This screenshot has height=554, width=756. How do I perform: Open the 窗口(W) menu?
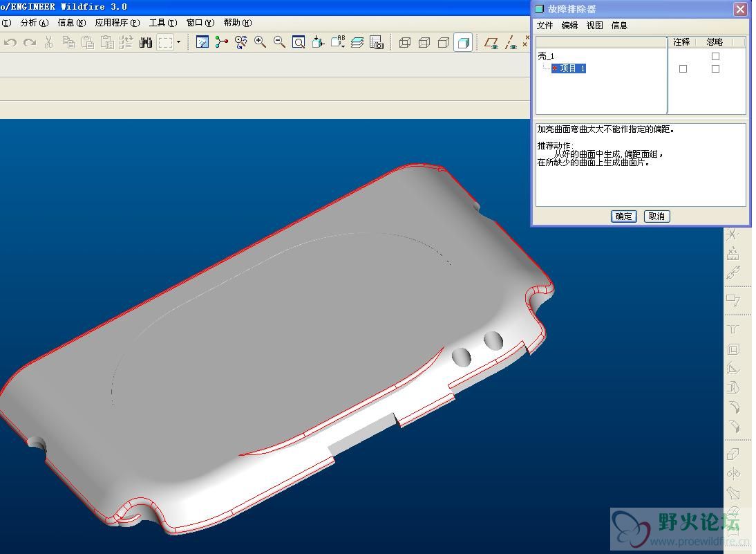point(200,23)
